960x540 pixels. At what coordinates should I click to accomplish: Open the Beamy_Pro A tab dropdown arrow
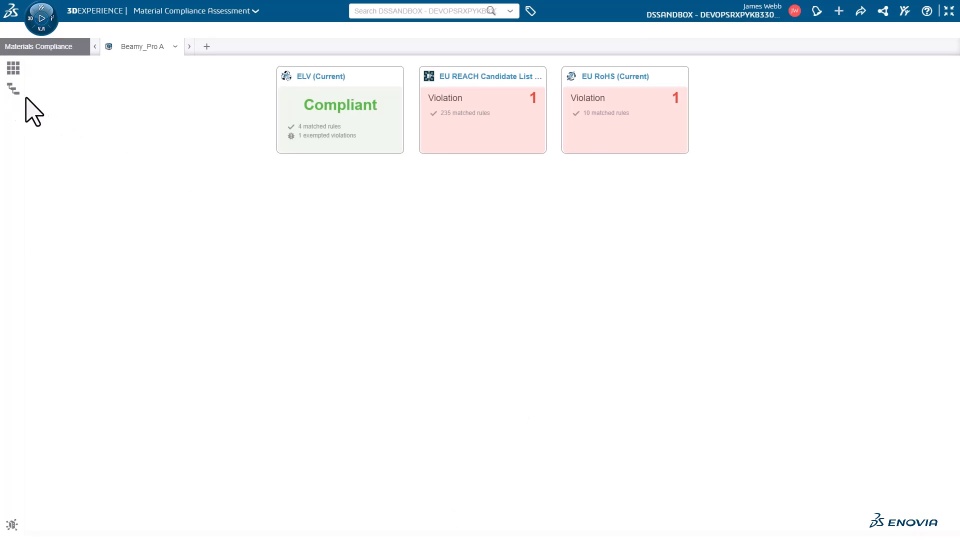pyautogui.click(x=175, y=47)
